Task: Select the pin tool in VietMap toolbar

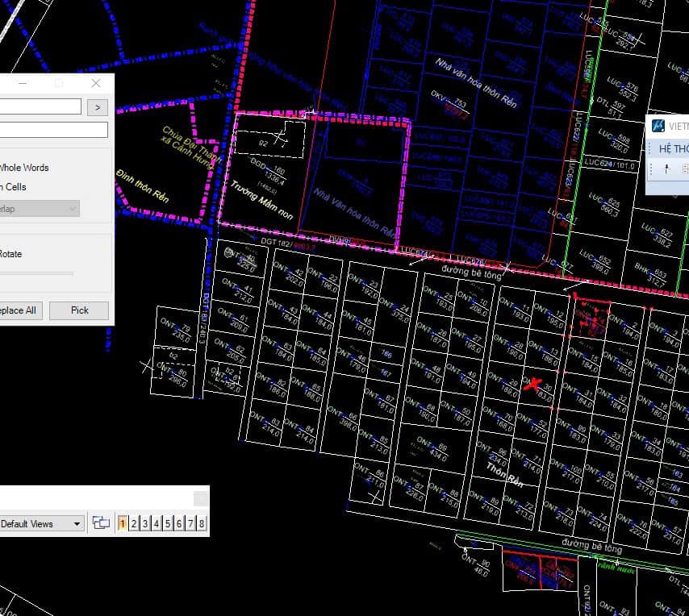Action: [x=666, y=169]
